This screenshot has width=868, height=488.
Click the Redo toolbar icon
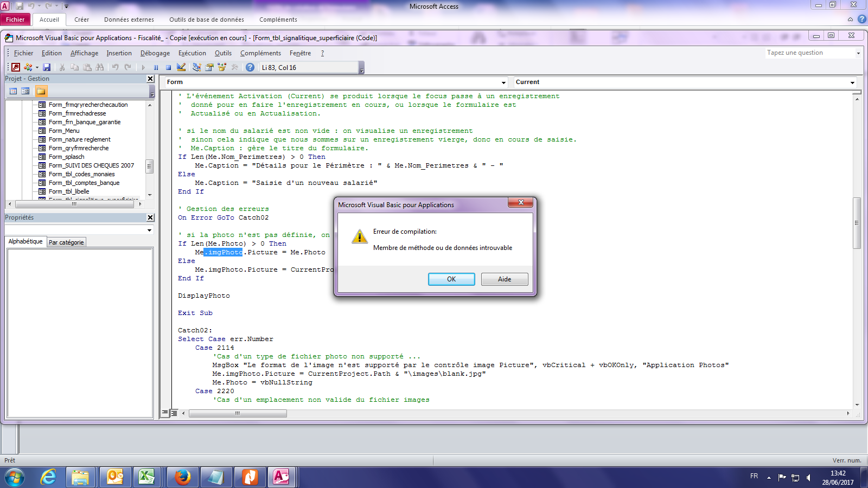coord(127,67)
